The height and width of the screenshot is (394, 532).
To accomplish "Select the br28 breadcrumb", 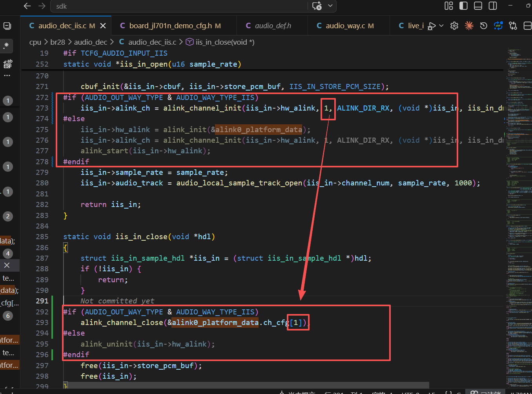I will (58, 42).
